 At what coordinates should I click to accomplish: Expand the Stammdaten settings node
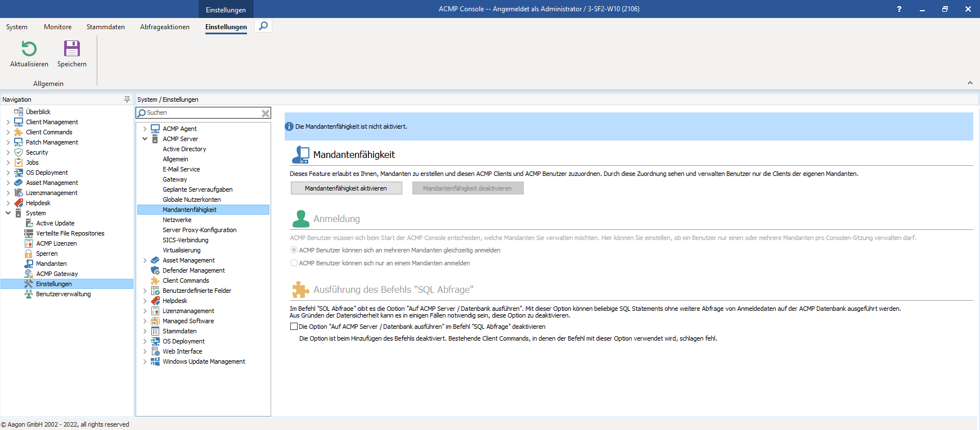(145, 331)
